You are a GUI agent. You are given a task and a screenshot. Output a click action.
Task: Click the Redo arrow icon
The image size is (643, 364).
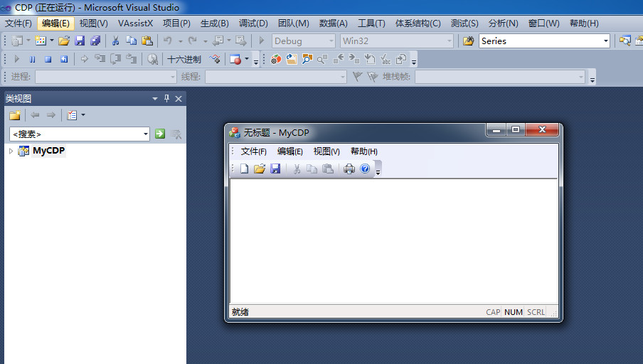(x=192, y=41)
